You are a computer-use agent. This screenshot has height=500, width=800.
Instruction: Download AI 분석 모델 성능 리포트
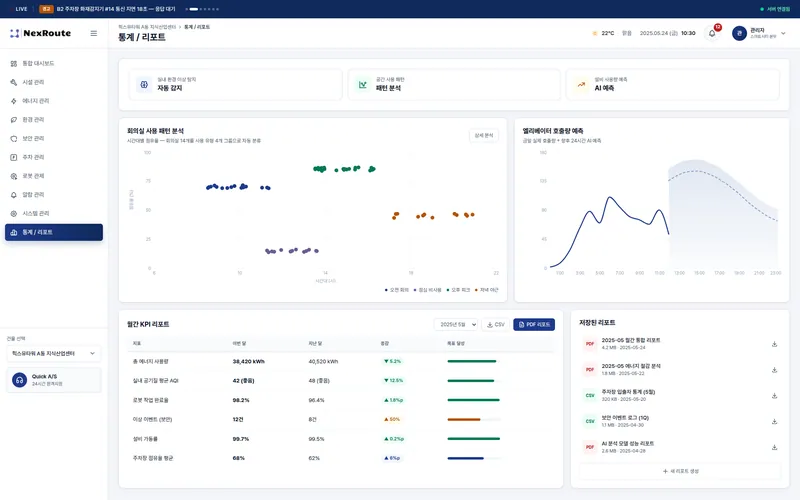(x=774, y=447)
